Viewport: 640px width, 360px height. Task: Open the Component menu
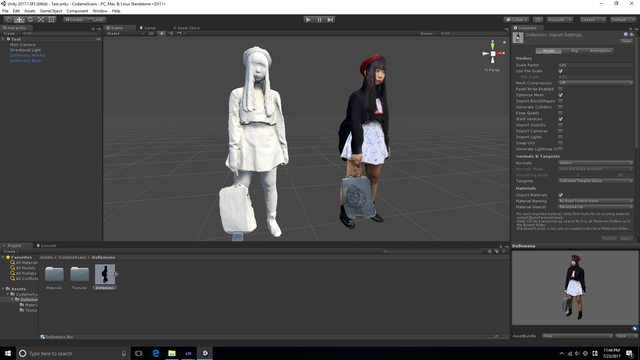pos(77,11)
